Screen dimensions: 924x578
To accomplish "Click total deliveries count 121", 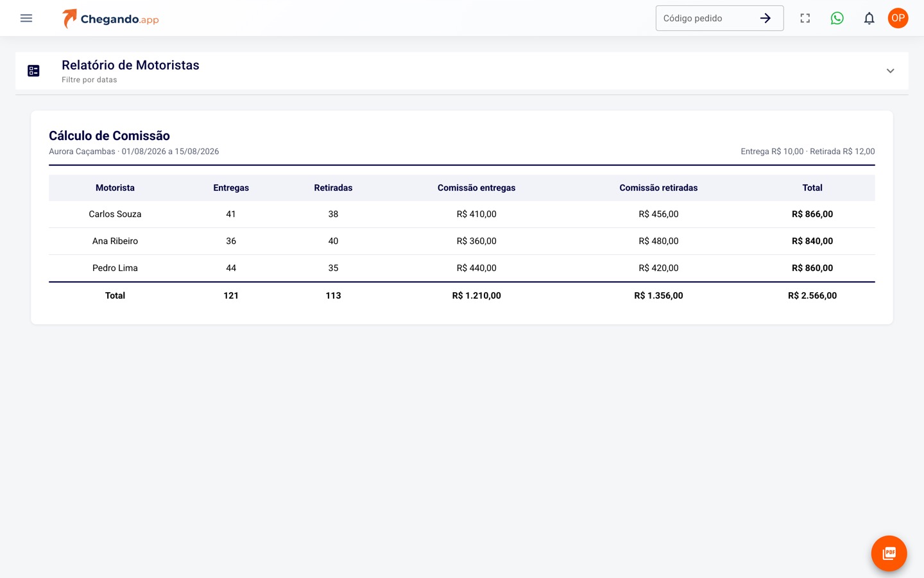I will point(231,295).
